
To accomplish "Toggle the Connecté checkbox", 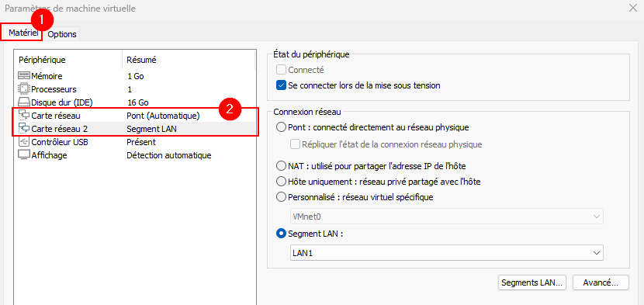I will tap(282, 71).
